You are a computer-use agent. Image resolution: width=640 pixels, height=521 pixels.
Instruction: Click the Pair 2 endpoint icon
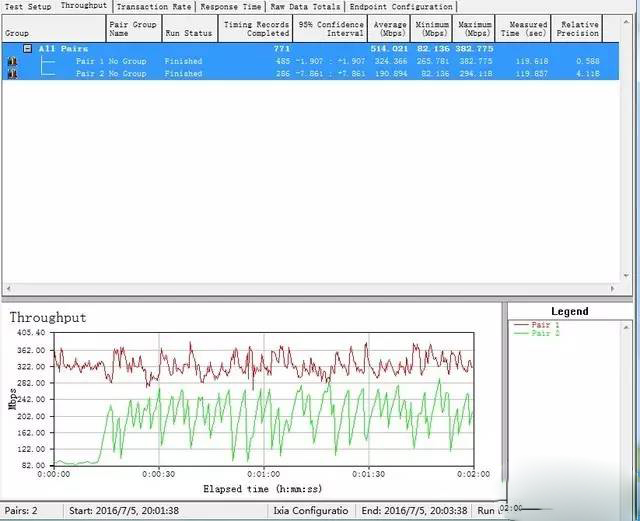[x=12, y=73]
